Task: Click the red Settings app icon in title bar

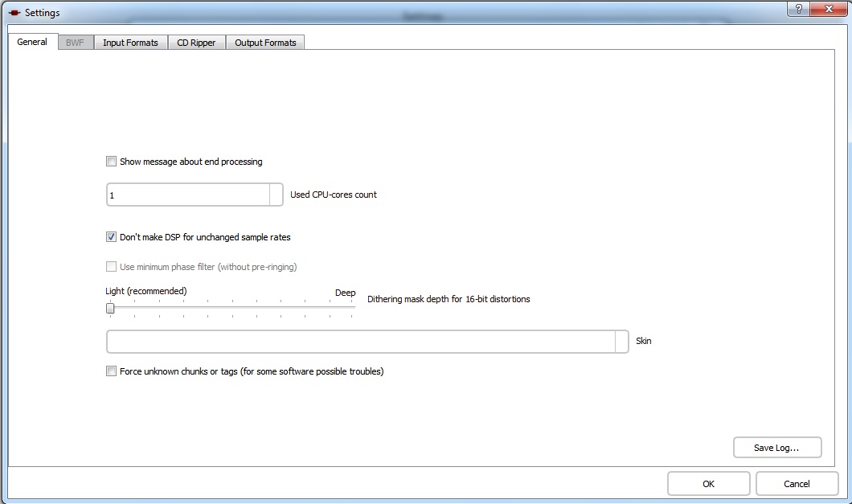Action: pyautogui.click(x=14, y=13)
